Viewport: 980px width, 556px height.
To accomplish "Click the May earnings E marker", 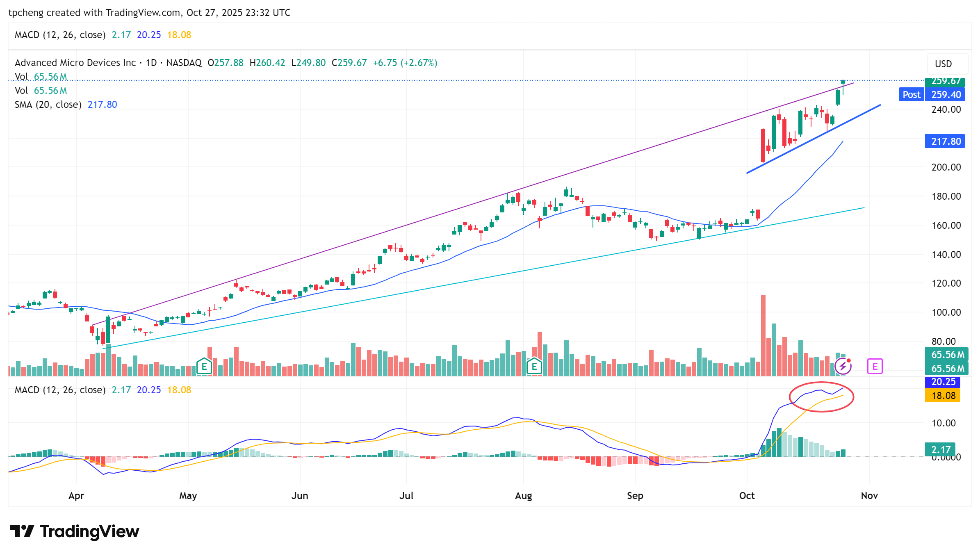I will coord(204,366).
